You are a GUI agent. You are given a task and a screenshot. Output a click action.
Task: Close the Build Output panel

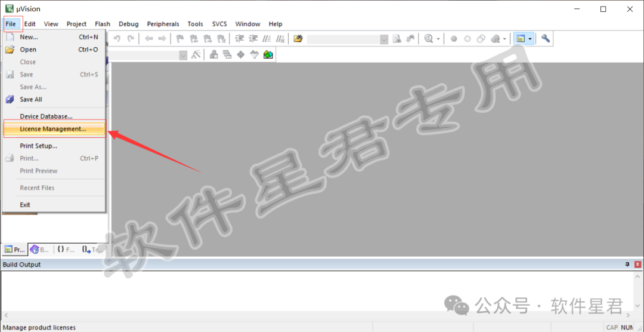(637, 265)
